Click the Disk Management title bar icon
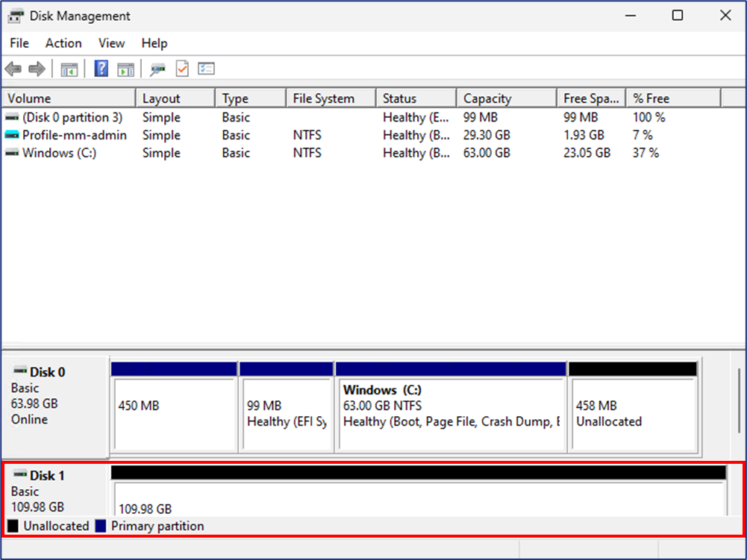This screenshot has width=747, height=560. point(15,15)
